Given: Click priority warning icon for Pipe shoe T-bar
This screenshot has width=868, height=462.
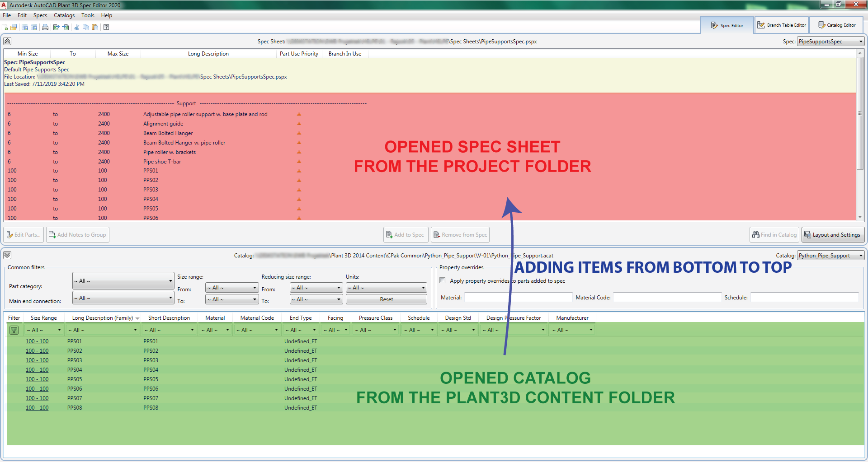Looking at the screenshot, I should tap(299, 162).
